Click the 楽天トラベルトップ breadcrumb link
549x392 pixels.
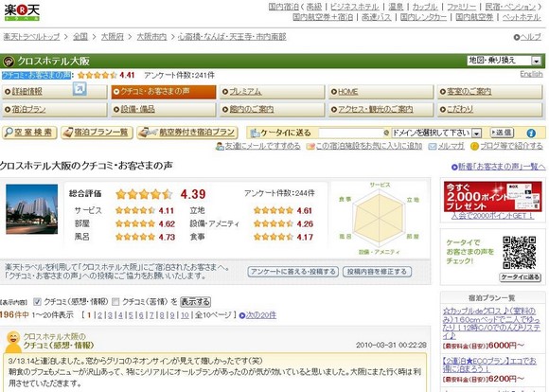pos(31,37)
